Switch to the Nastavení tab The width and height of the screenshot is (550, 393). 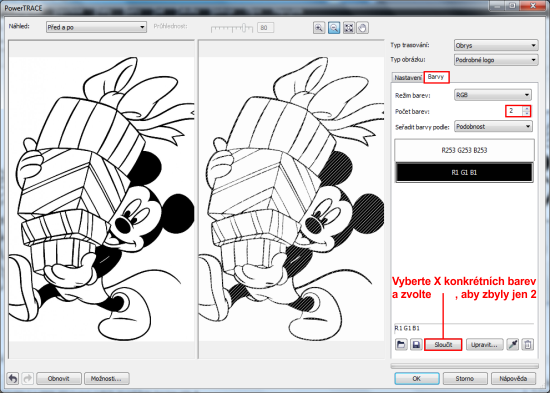(408, 78)
